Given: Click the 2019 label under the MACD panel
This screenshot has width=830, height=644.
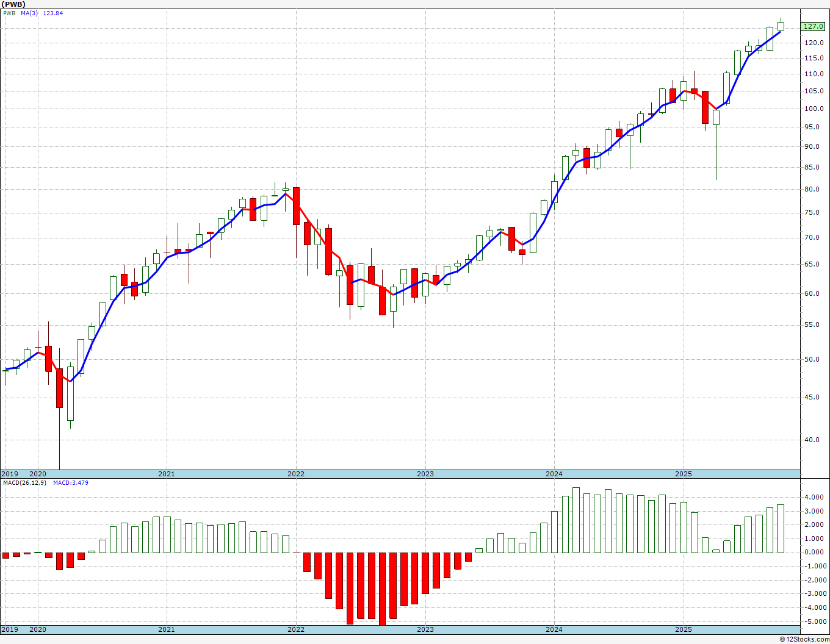Looking at the screenshot, I should click(10, 629).
